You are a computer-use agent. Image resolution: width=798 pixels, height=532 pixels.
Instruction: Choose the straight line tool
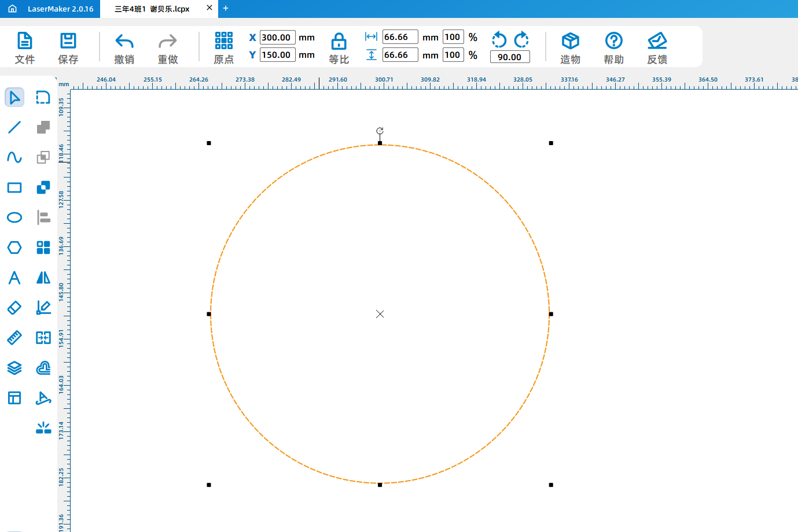tap(14, 127)
